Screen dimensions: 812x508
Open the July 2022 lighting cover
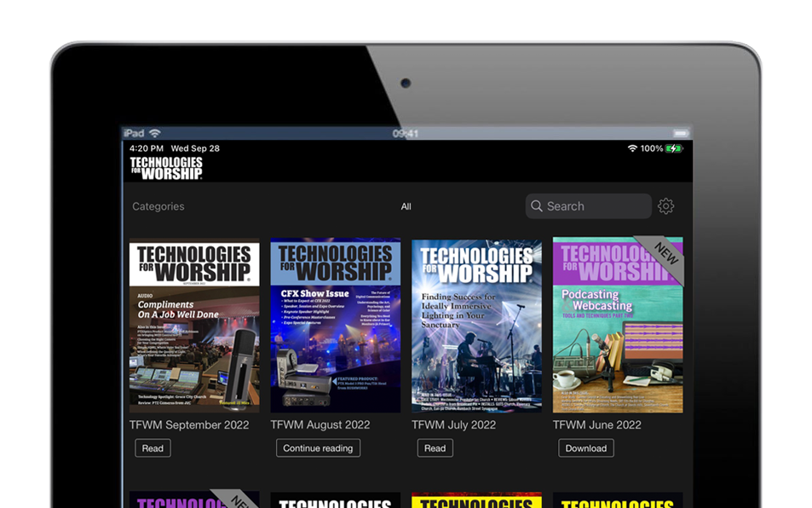tap(476, 326)
